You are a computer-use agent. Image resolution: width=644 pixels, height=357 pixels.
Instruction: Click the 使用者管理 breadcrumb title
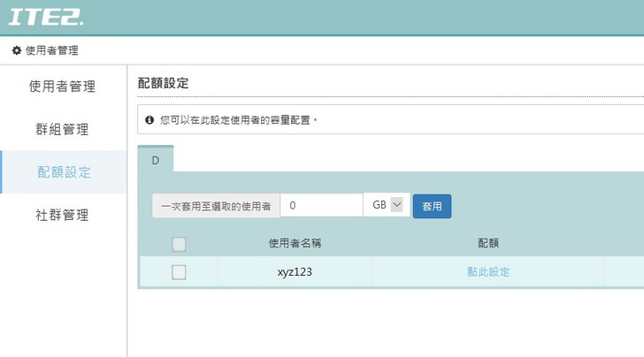(51, 50)
